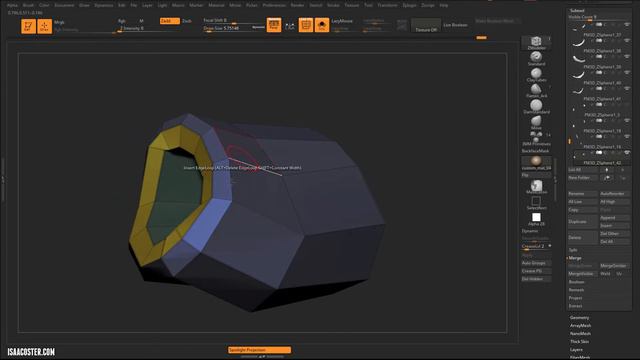
Task: Expand the NanoMesh palette
Action: click(x=580, y=333)
